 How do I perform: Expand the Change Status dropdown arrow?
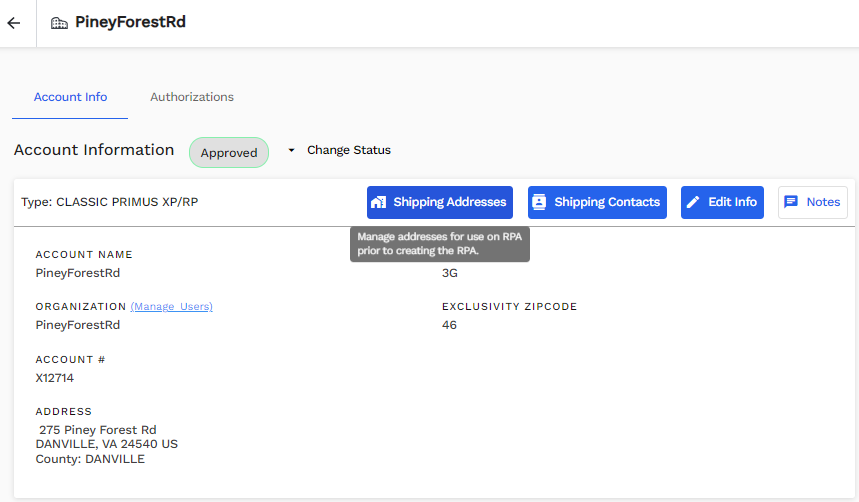[x=291, y=150]
